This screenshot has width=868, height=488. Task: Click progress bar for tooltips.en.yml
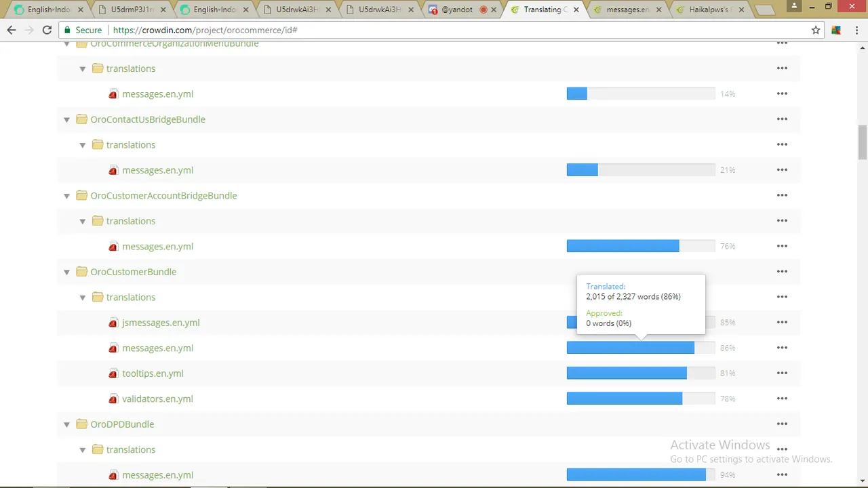tap(641, 373)
